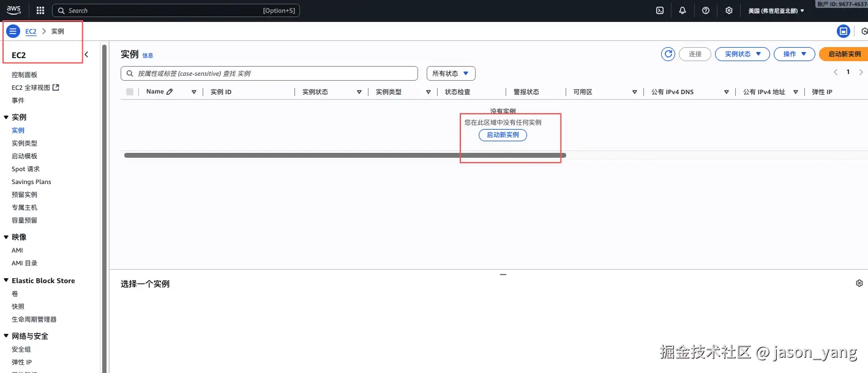Go to the next results page arrow

coord(861,72)
